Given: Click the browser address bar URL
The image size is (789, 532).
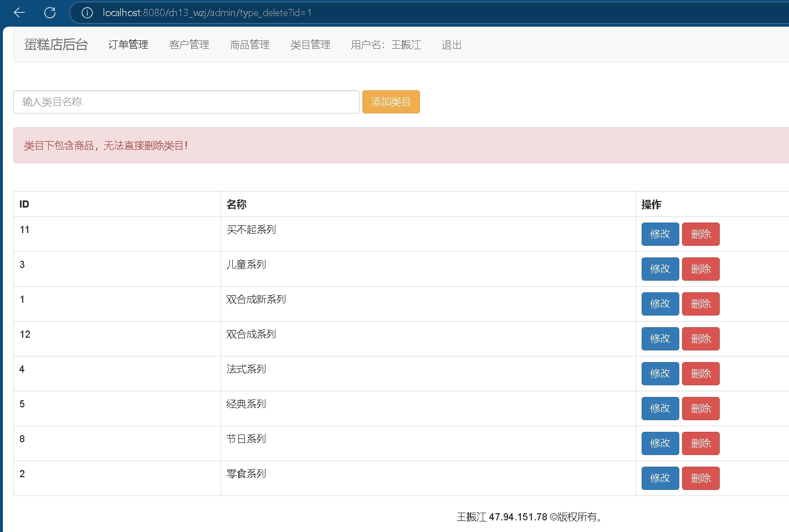Looking at the screenshot, I should point(207,13).
